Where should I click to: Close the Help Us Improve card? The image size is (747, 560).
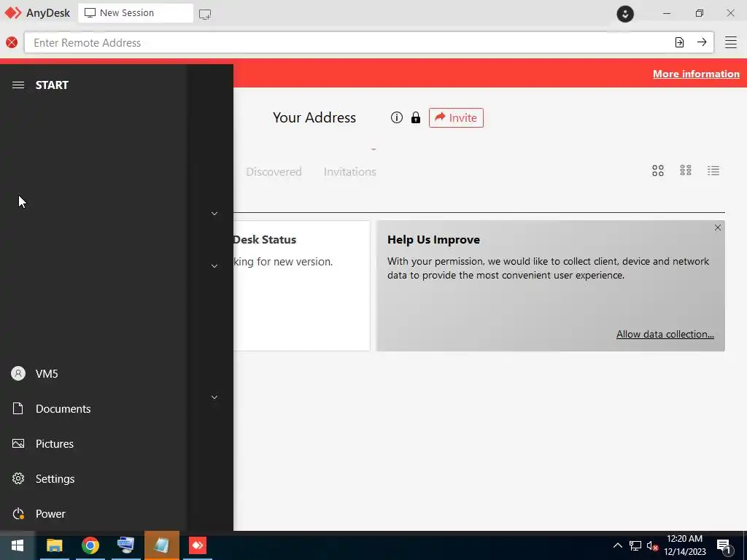(718, 227)
